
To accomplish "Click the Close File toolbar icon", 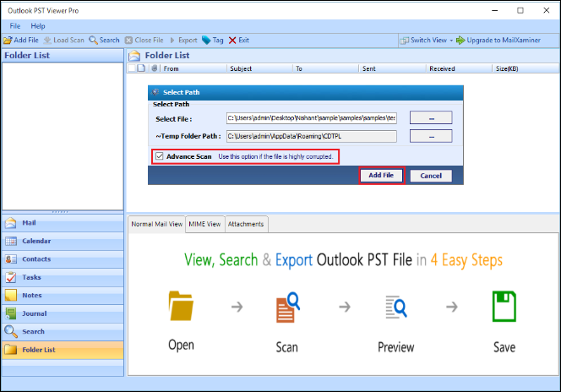I will [x=128, y=41].
